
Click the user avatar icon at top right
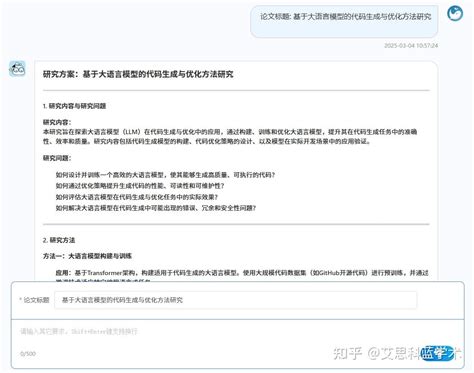point(455,14)
